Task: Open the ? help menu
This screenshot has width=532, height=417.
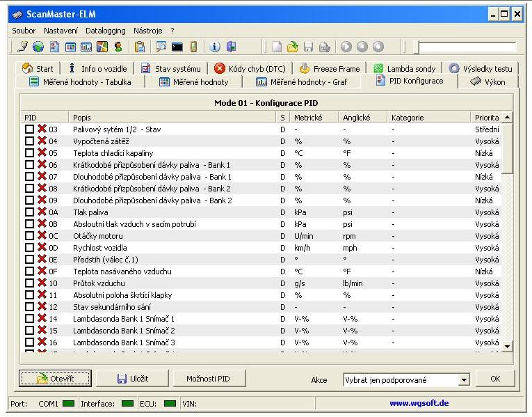Action: click(x=172, y=31)
